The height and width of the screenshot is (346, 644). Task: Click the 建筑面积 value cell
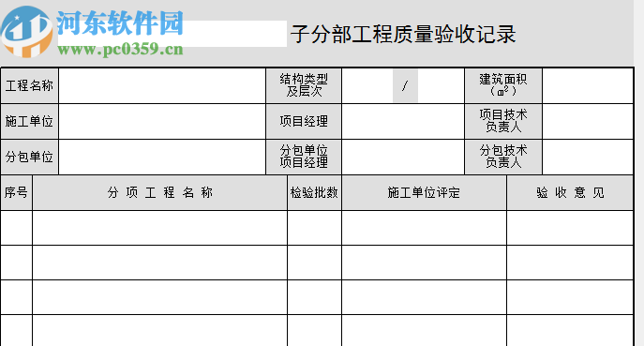[588, 86]
